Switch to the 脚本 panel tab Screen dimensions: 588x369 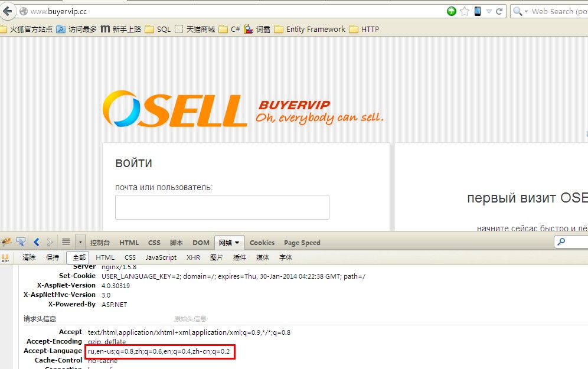pos(177,243)
